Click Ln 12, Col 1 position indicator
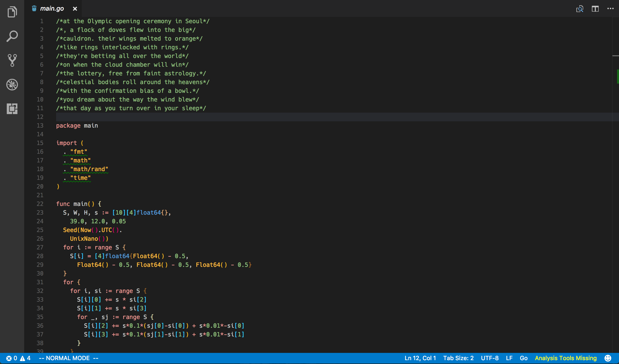The height and width of the screenshot is (364, 619). (x=420, y=358)
